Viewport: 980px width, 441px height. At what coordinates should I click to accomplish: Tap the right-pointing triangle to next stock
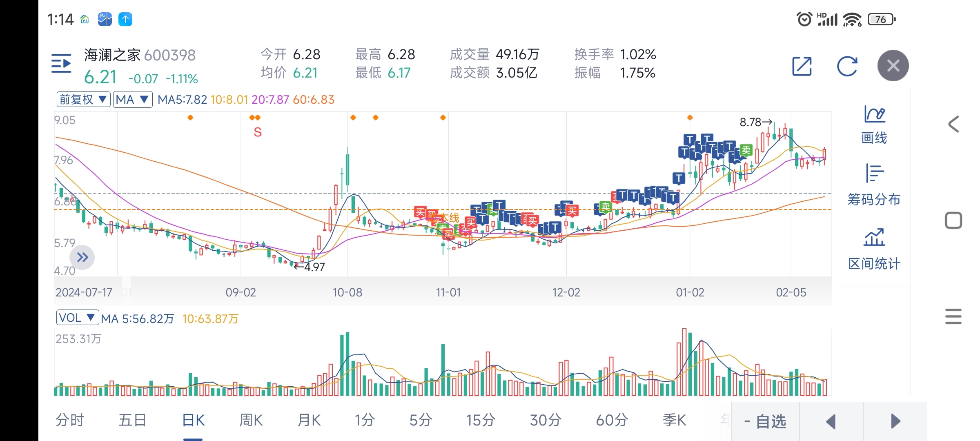pyautogui.click(x=895, y=421)
